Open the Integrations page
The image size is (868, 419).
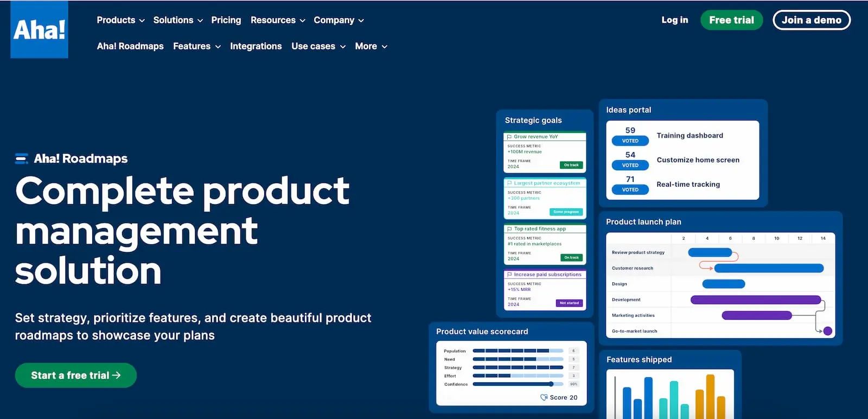[256, 46]
